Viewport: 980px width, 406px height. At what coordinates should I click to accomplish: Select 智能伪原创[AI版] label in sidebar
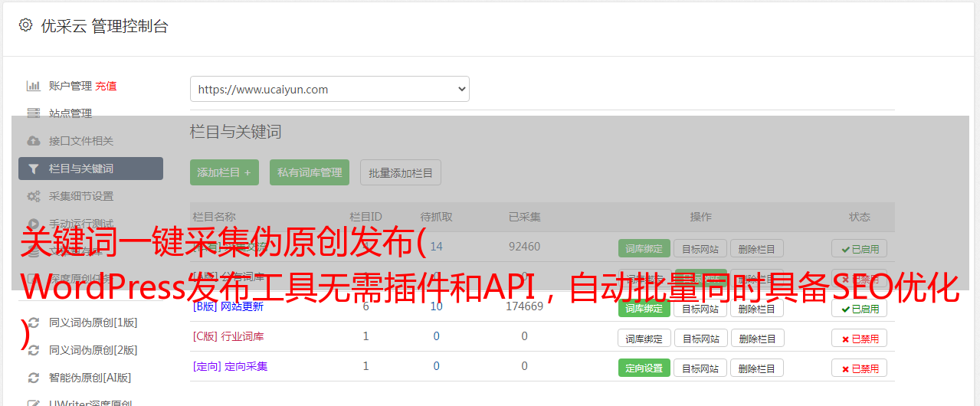pos(90,378)
